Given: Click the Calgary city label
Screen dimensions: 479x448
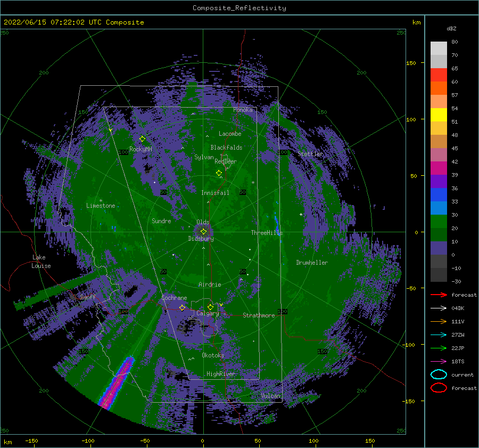Looking at the screenshot, I should [x=208, y=313].
